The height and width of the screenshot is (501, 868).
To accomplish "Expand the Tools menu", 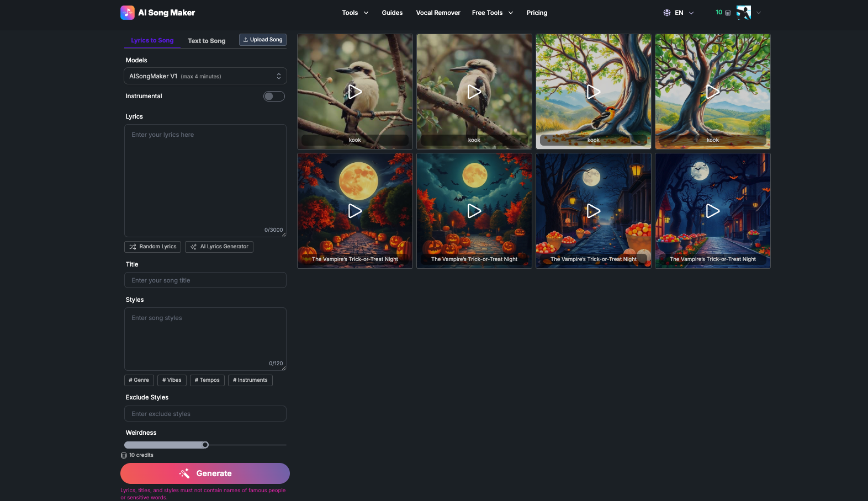I will tap(355, 13).
